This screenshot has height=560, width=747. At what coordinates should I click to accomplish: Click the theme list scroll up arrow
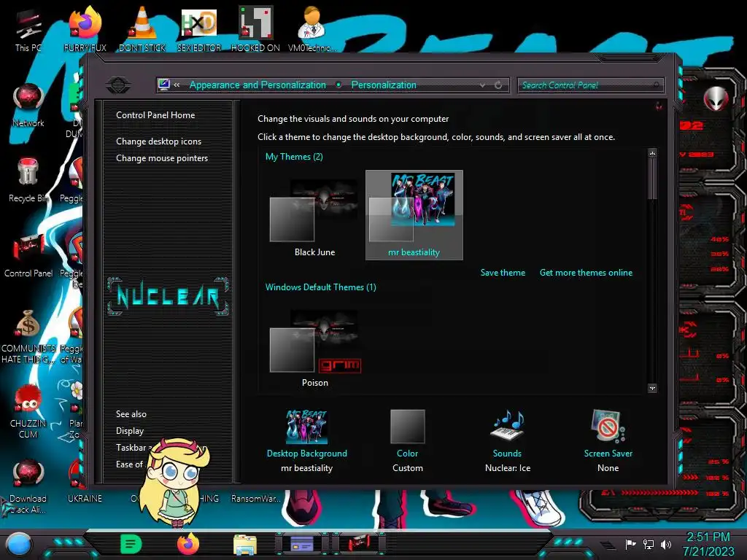652,153
